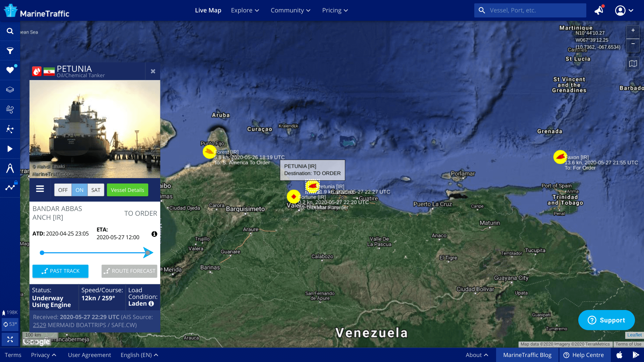Image resolution: width=644 pixels, height=362 pixels.
Task: Start the playback play icon in sidebar
Action: click(10, 149)
